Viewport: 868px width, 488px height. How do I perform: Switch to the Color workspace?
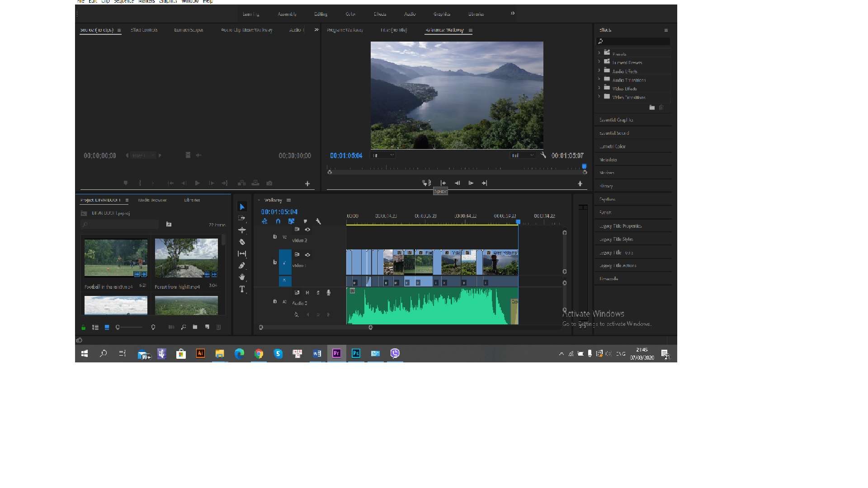point(350,14)
